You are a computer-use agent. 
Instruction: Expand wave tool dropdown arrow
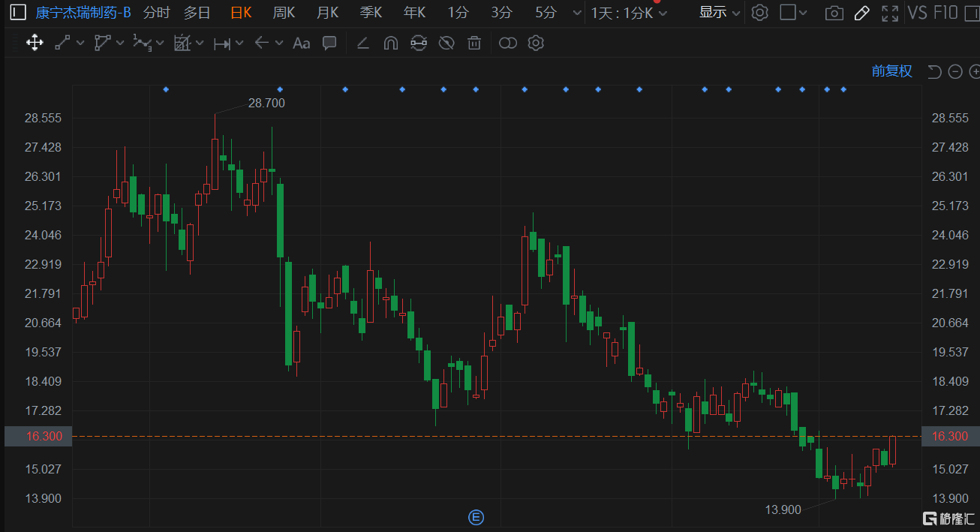pos(159,44)
